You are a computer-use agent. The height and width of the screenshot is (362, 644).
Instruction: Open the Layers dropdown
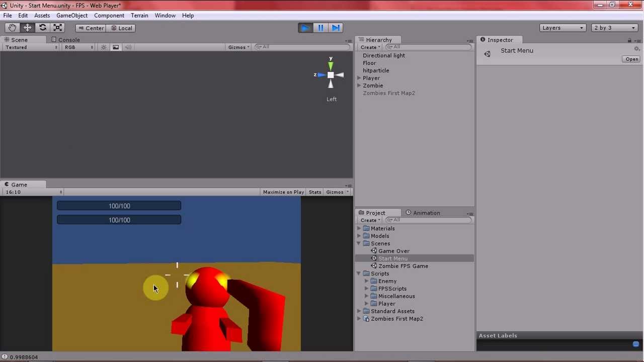563,28
